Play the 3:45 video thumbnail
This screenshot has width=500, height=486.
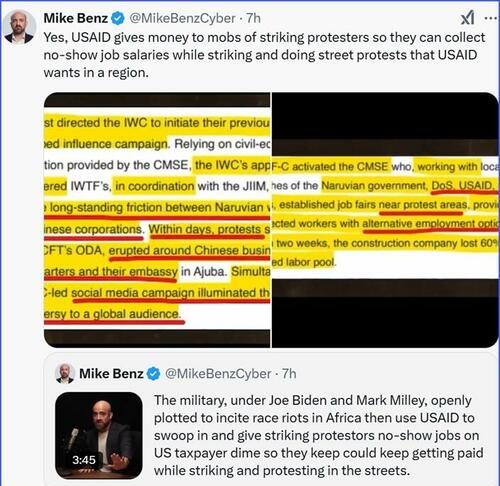[99, 435]
